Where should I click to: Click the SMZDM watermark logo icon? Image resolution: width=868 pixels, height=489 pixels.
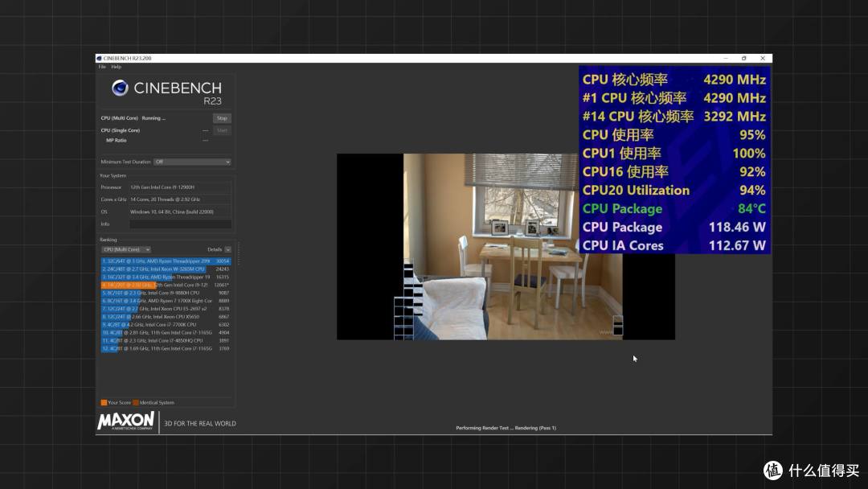[x=773, y=471]
